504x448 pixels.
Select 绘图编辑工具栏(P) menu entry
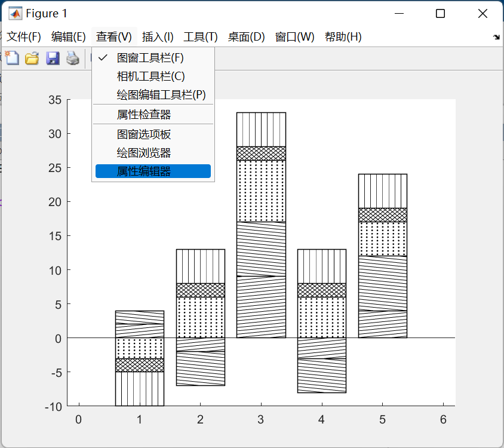[x=153, y=95]
